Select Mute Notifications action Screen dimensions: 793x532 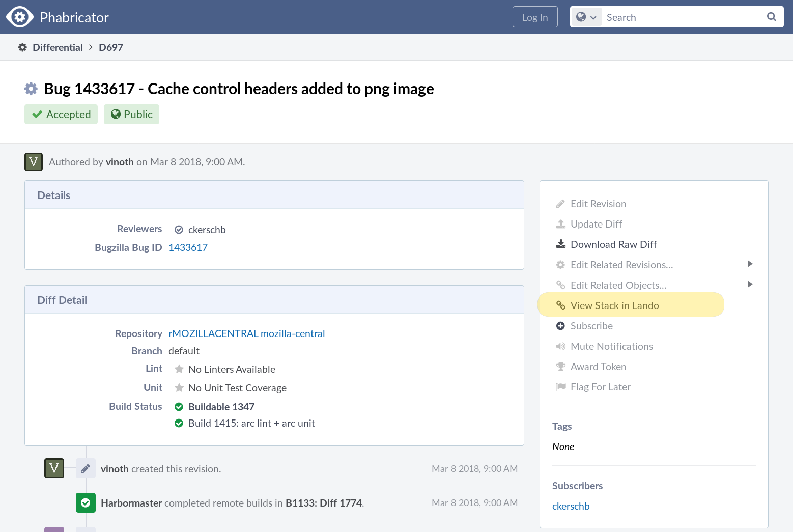[x=612, y=346]
